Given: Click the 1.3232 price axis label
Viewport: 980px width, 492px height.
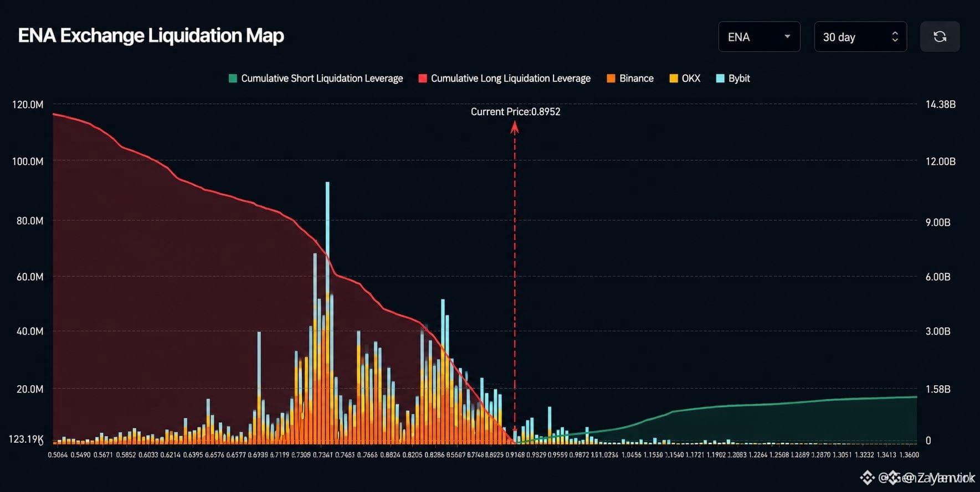Looking at the screenshot, I should (864, 455).
